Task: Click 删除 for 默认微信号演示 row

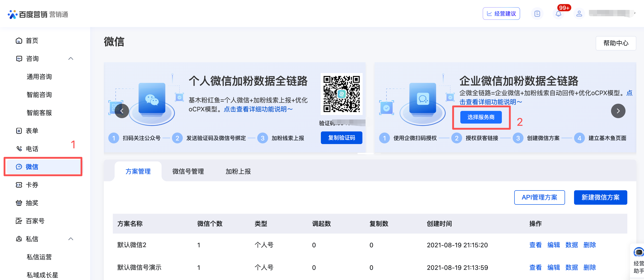Action: (x=590, y=268)
